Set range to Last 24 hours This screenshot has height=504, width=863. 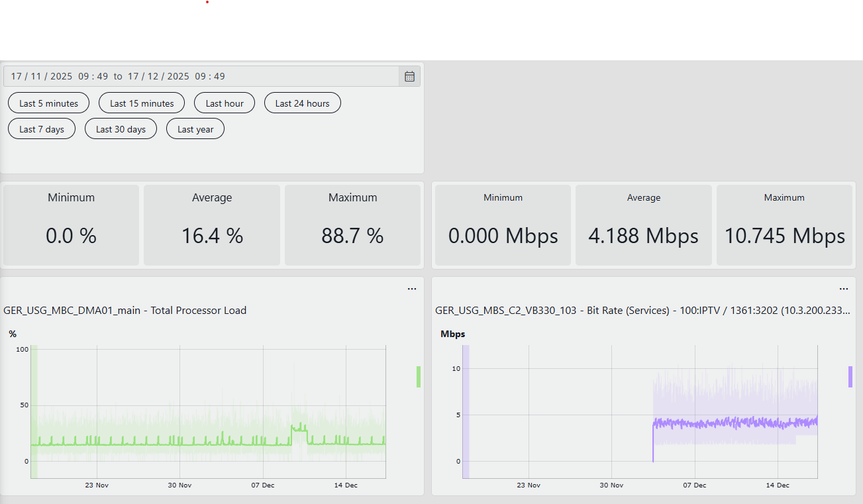[x=302, y=103]
